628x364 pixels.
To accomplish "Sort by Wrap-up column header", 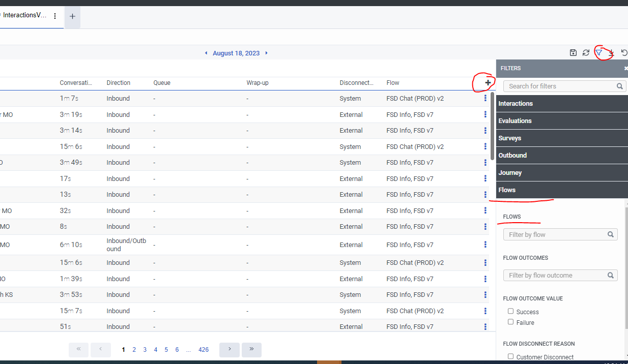I will tap(258, 83).
